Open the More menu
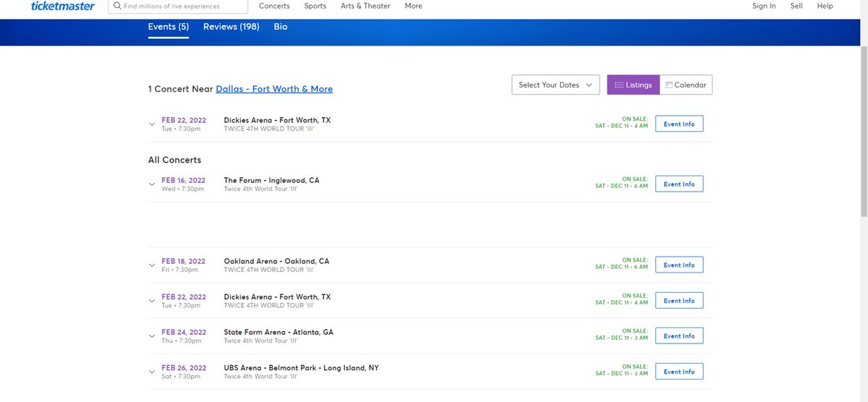Viewport: 868px width, 402px height. click(414, 6)
